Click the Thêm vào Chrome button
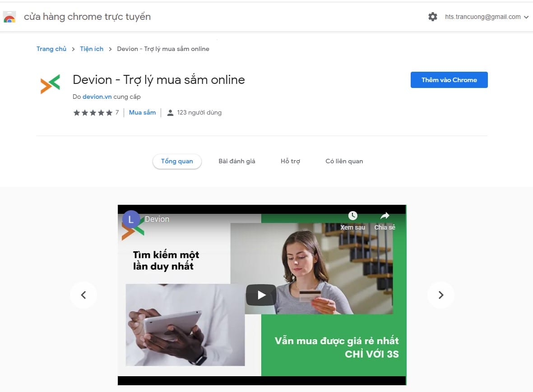The width and height of the screenshot is (533, 392). (x=449, y=80)
